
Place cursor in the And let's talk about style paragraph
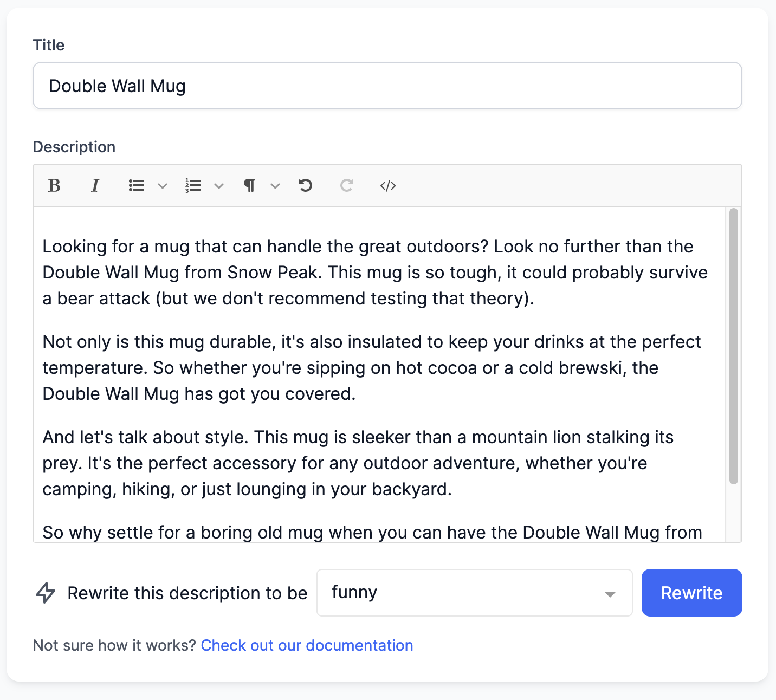point(358,463)
